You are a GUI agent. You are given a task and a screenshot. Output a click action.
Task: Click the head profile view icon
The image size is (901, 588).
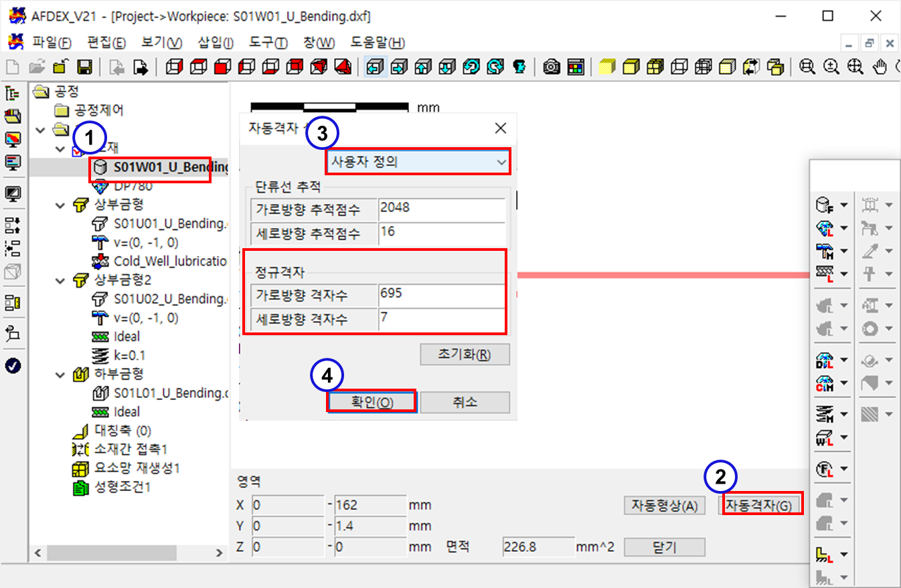(519, 67)
